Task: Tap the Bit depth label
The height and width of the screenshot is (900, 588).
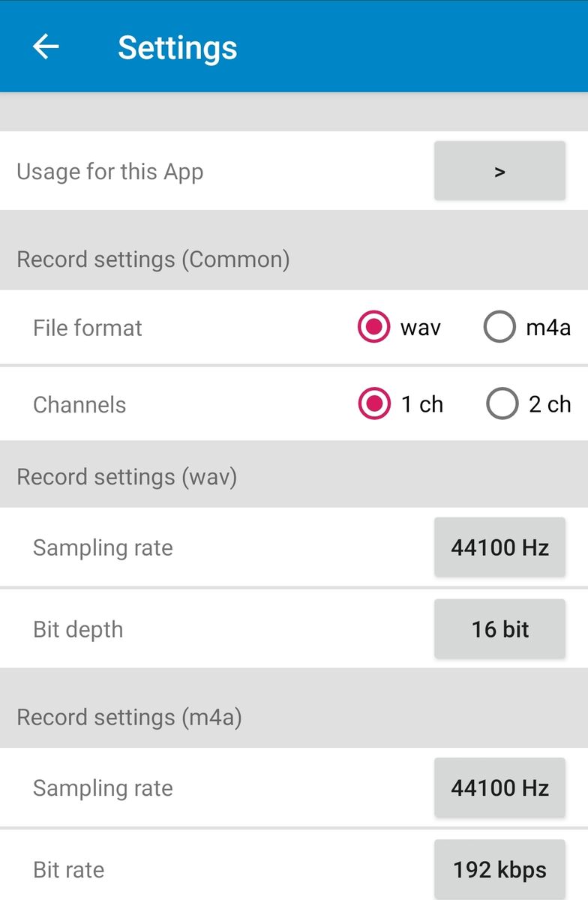Action: 78,629
